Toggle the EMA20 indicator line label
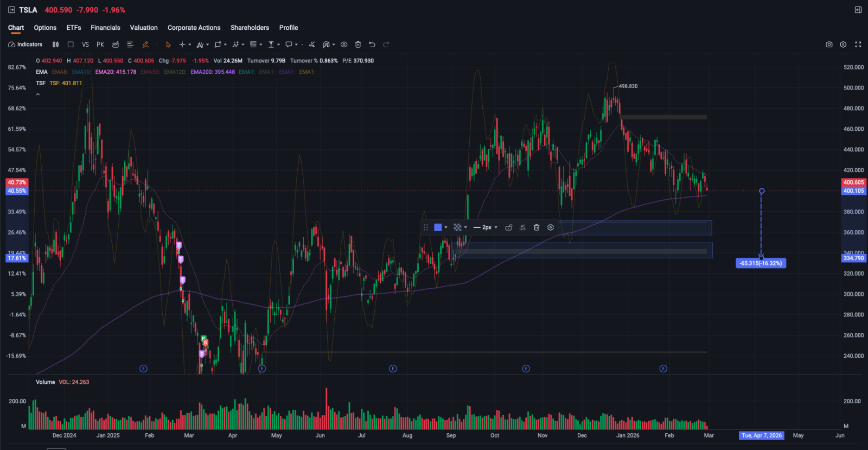Screen dimensions: 868x450 point(116,72)
